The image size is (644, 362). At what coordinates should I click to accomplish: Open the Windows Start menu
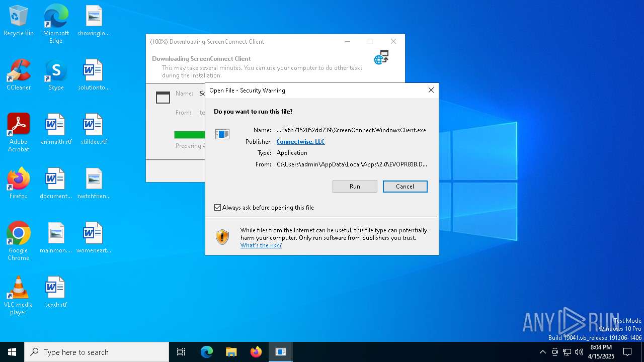click(12, 352)
